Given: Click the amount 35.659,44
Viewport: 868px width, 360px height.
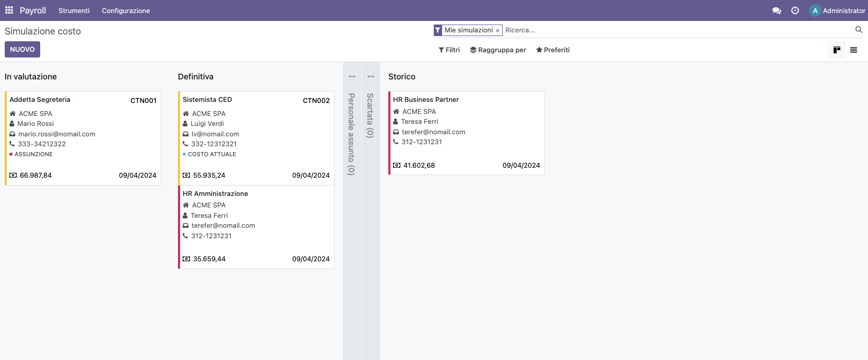Looking at the screenshot, I should pos(209,259).
